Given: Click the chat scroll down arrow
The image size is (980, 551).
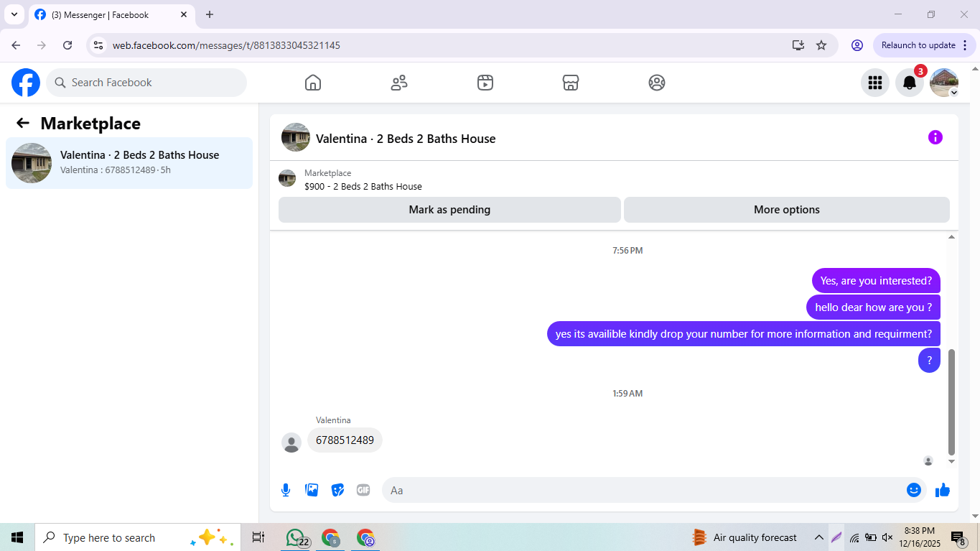Looking at the screenshot, I should tap(952, 461).
